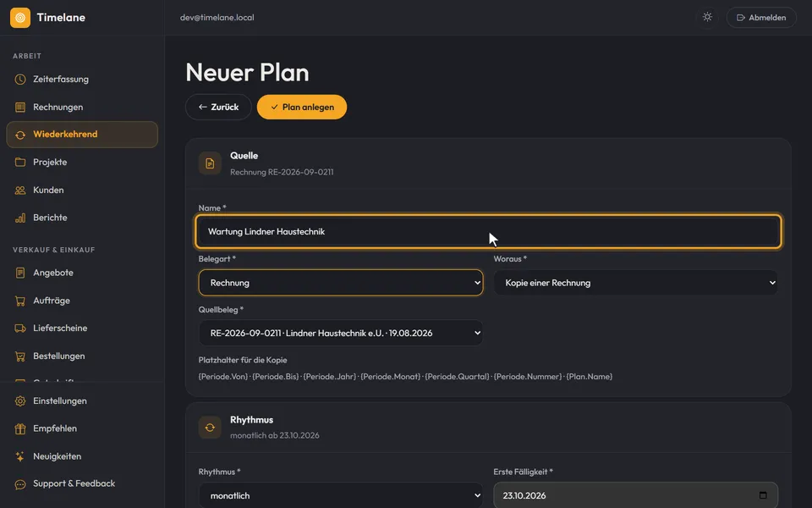Open the Woraus dropdown
812x508 pixels.
point(635,283)
